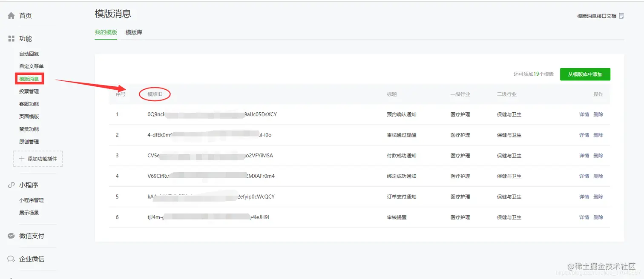Click 医疗护理 in the 审核提醒 row
644x279 pixels.
coord(460,217)
